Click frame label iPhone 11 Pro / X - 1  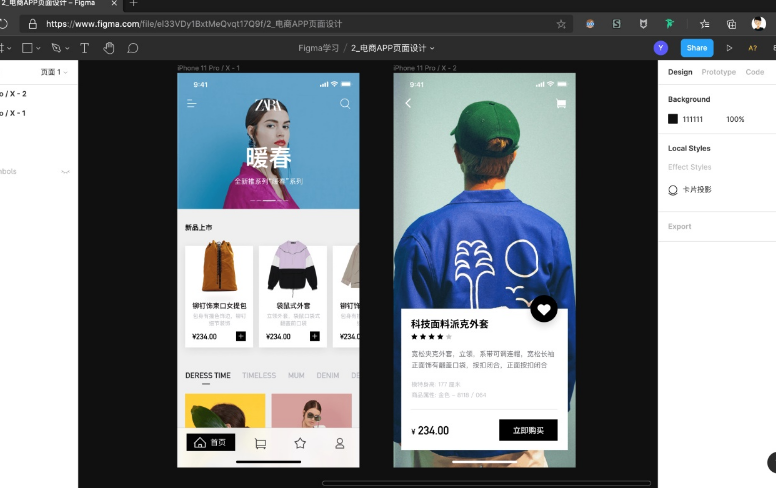coord(208,68)
